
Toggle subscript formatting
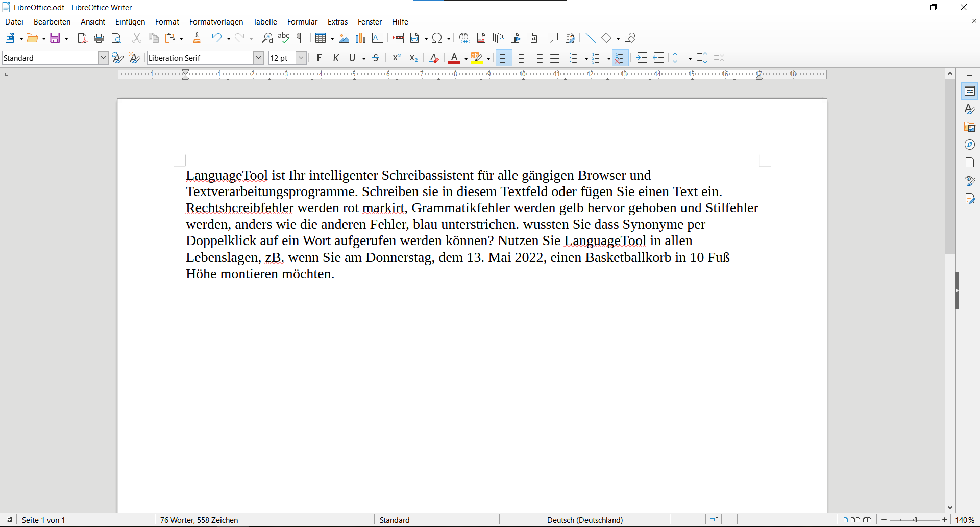point(413,58)
